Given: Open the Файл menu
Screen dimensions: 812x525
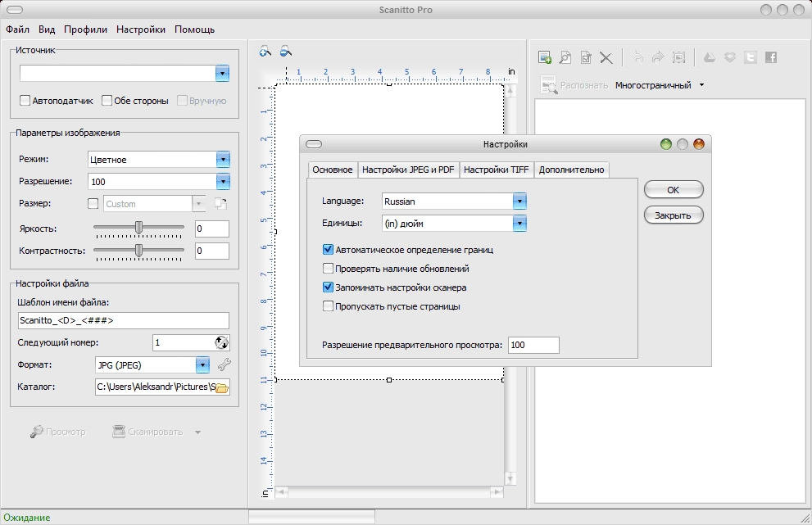Looking at the screenshot, I should pyautogui.click(x=17, y=29).
